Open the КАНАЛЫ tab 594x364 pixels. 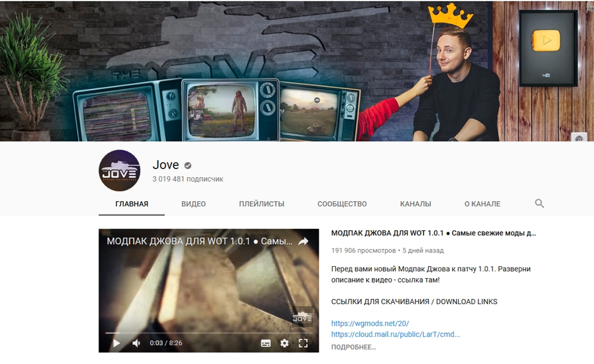[x=415, y=204]
